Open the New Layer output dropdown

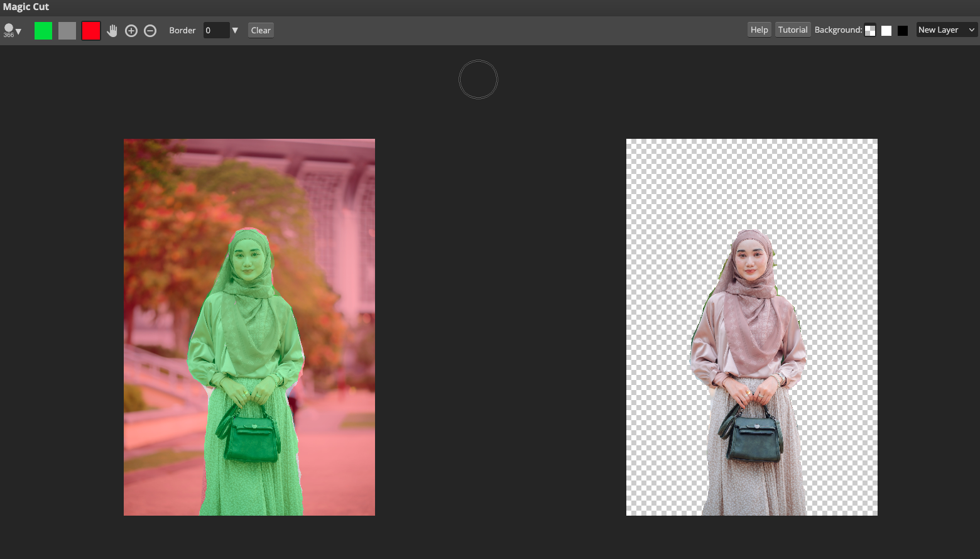(947, 30)
